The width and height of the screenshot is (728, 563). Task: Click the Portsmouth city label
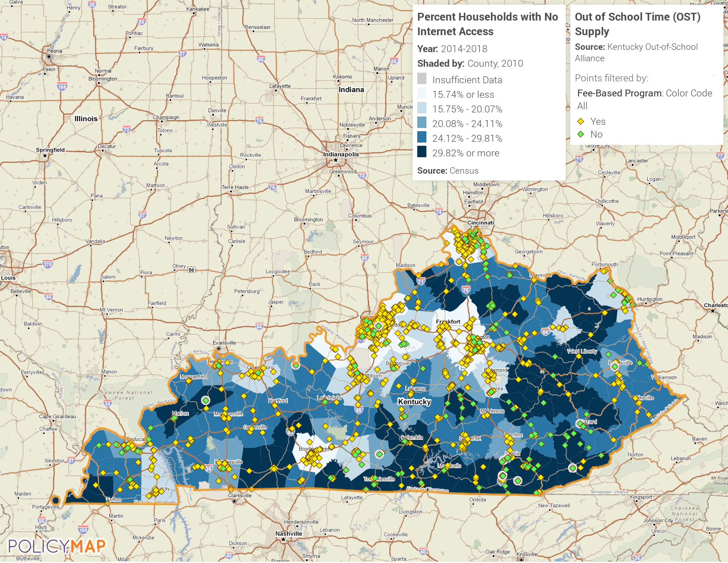(x=605, y=265)
